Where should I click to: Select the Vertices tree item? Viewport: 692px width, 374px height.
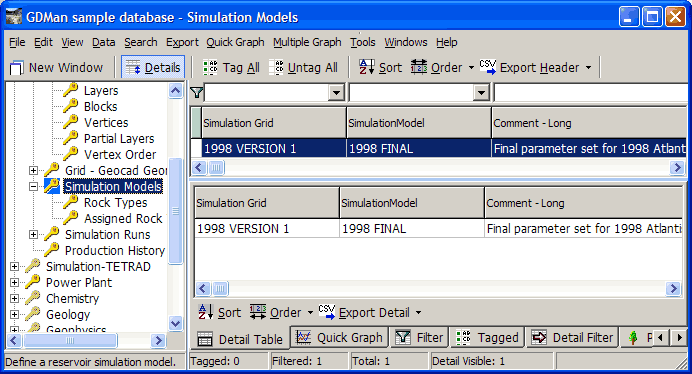point(106,122)
